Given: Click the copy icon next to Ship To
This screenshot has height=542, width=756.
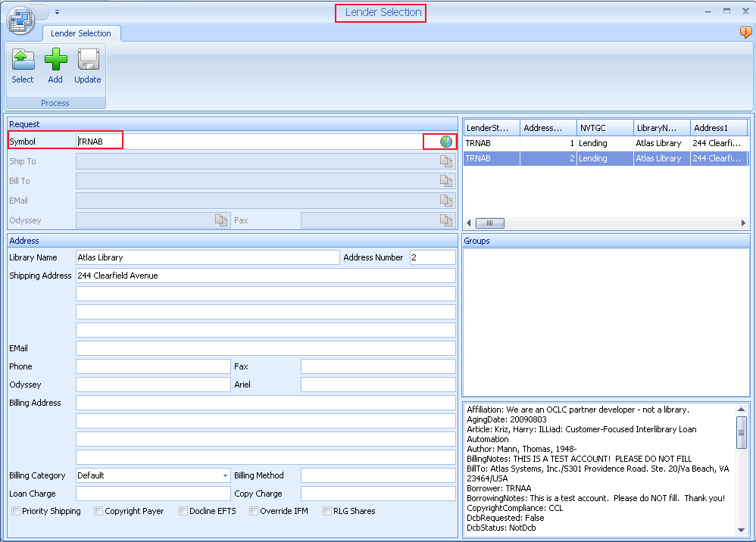Looking at the screenshot, I should [446, 161].
